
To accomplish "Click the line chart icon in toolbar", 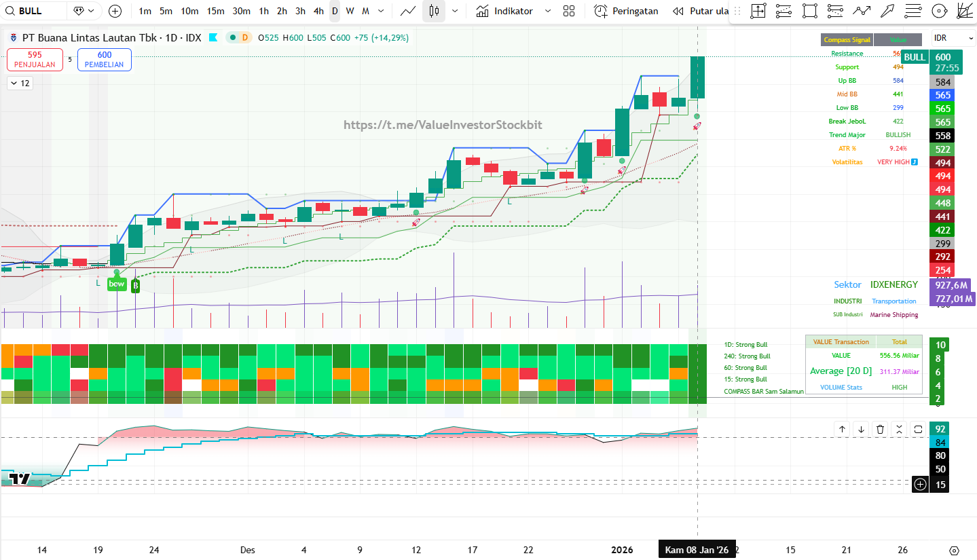I will (408, 11).
